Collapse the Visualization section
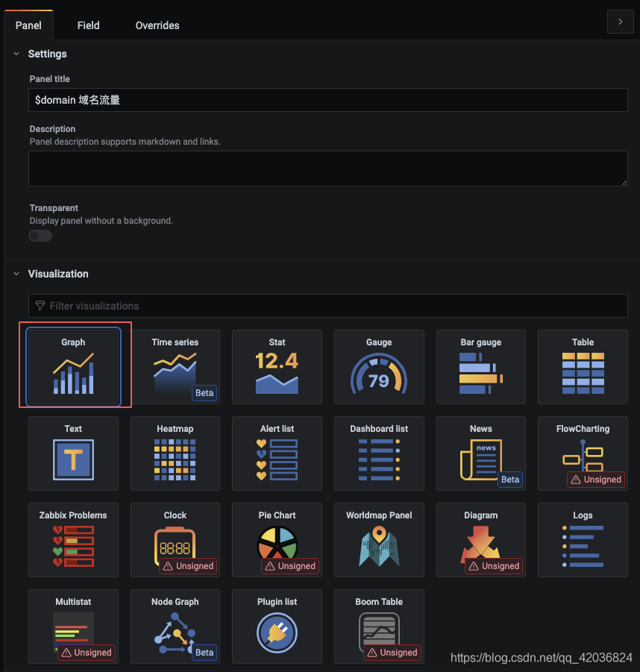This screenshot has width=640, height=672. 16,274
